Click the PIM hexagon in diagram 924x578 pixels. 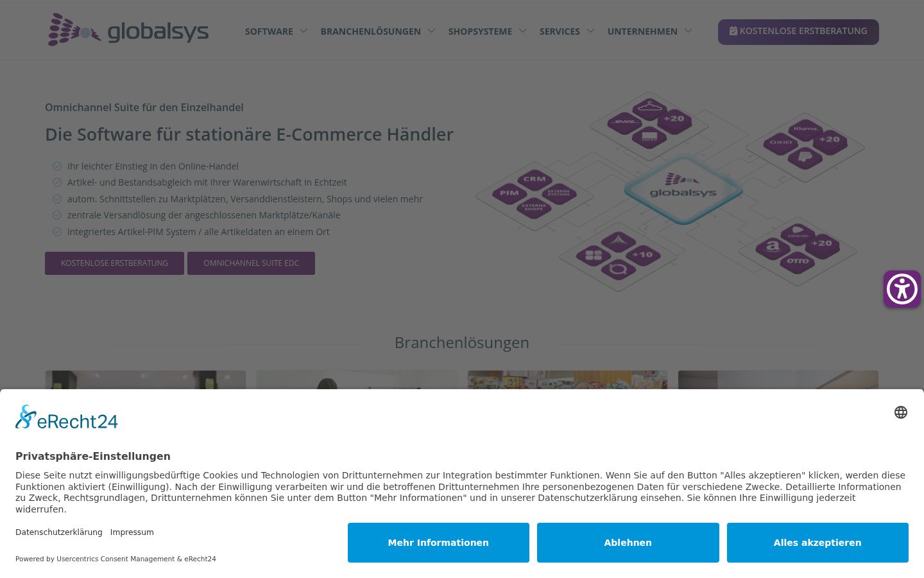(509, 193)
